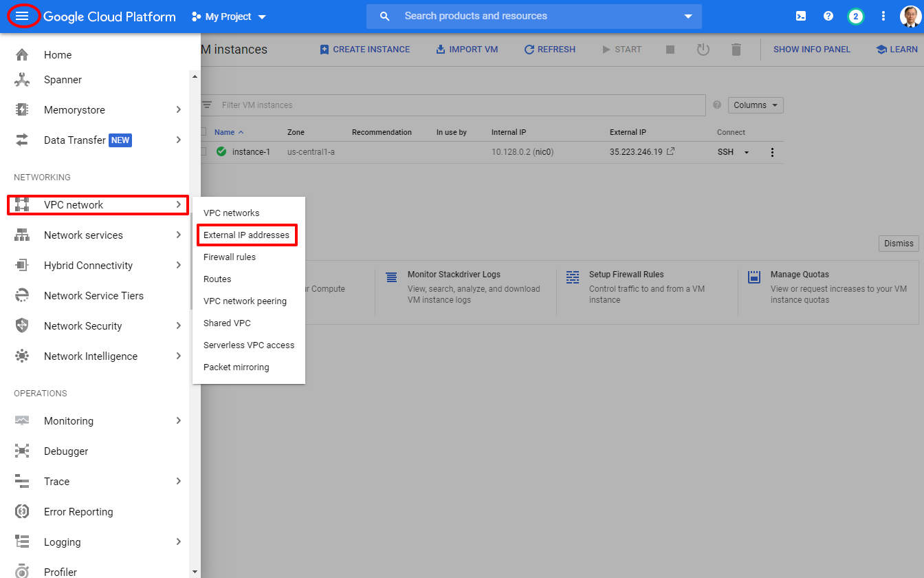Click the Spanner icon
The width and height of the screenshot is (924, 578).
click(22, 80)
